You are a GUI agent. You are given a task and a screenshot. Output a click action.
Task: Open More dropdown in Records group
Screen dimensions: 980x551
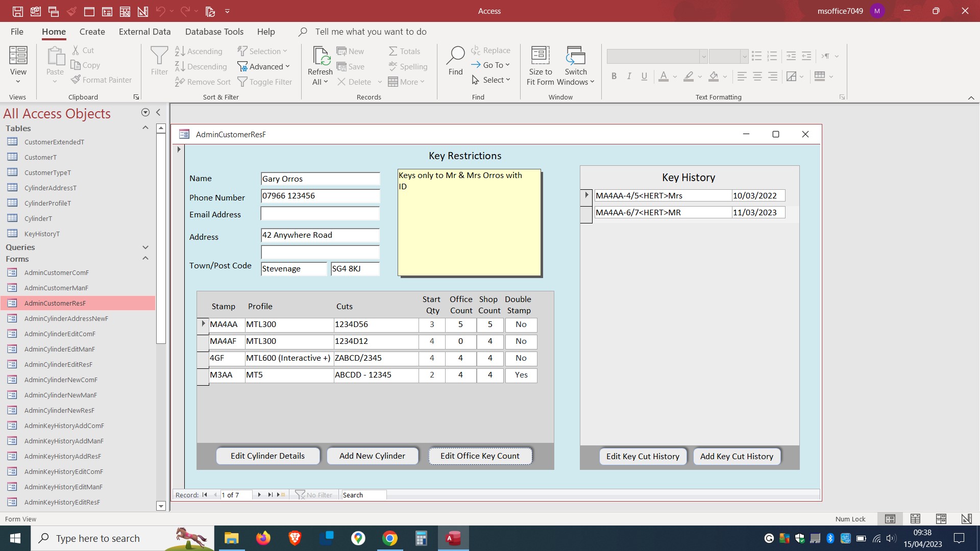[x=406, y=82]
